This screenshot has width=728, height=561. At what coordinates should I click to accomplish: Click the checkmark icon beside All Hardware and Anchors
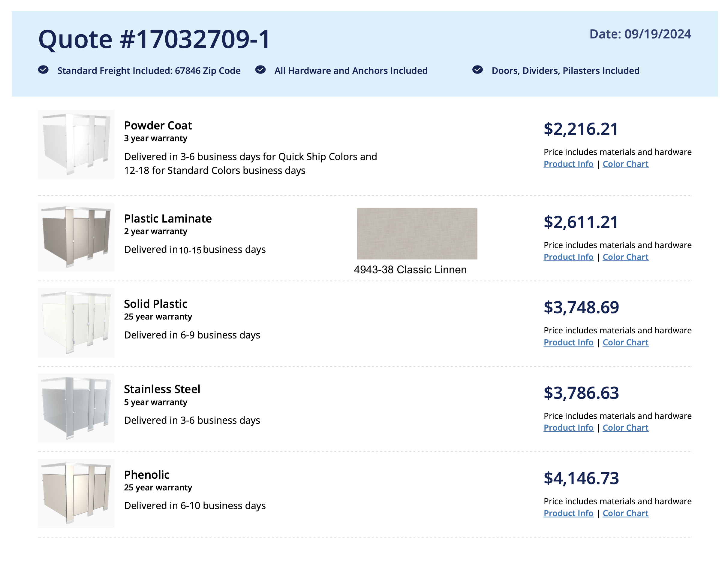point(260,70)
